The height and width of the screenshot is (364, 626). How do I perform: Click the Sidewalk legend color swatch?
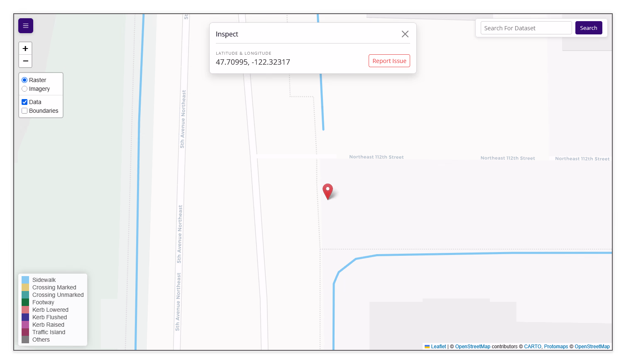tap(25, 280)
